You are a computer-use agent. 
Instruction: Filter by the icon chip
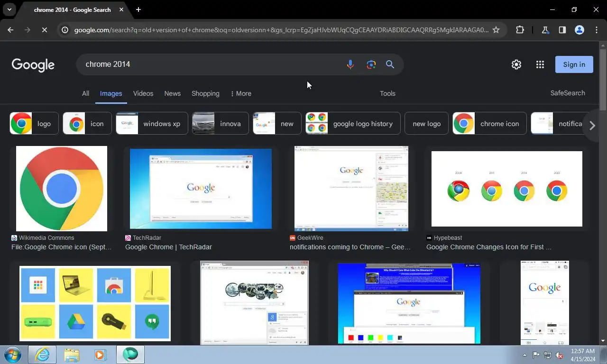[87, 124]
